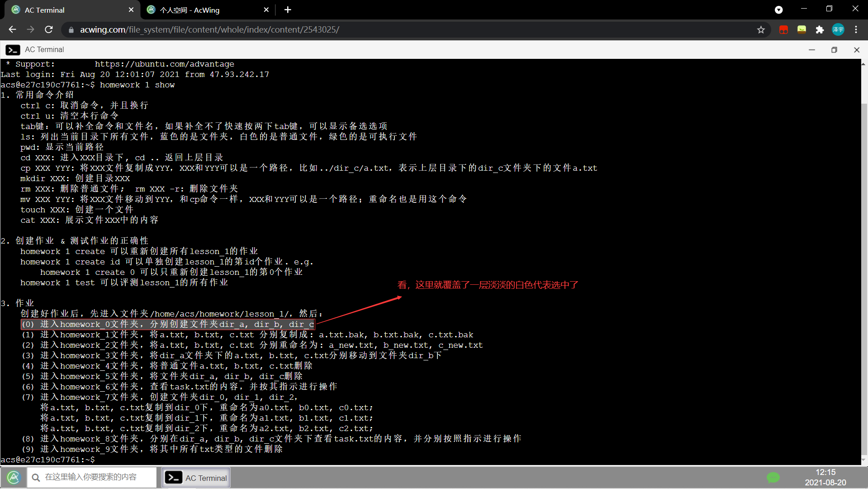Close the AC Terminal inner window
Viewport: 868px width, 489px height.
click(857, 50)
